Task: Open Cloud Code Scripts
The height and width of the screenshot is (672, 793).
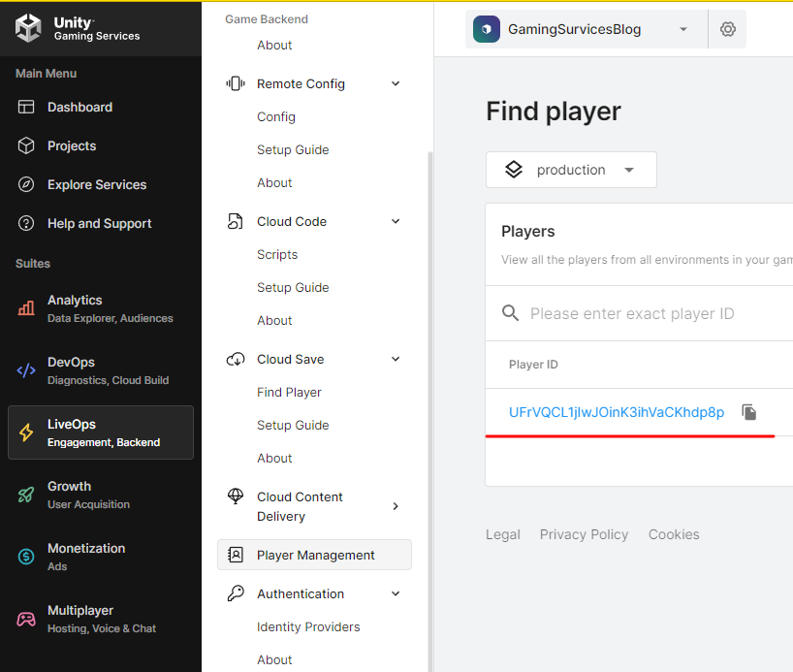Action: (x=277, y=254)
